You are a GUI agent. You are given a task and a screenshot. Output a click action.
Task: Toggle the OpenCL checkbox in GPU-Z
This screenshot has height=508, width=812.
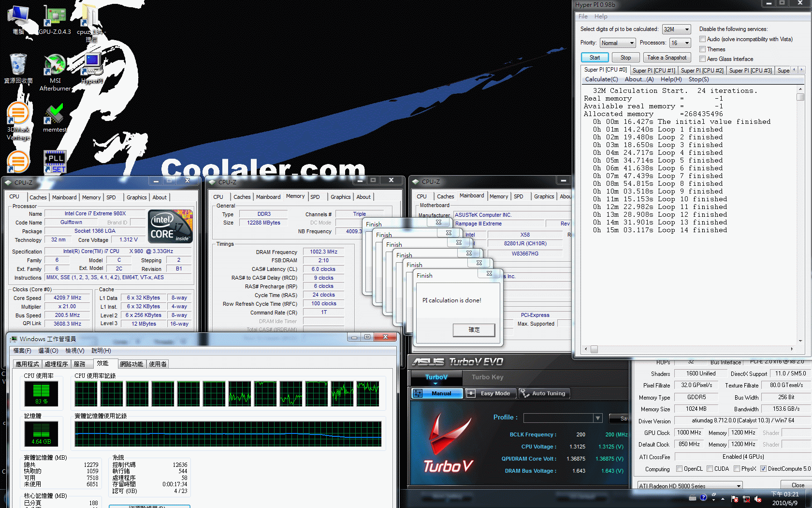679,469
